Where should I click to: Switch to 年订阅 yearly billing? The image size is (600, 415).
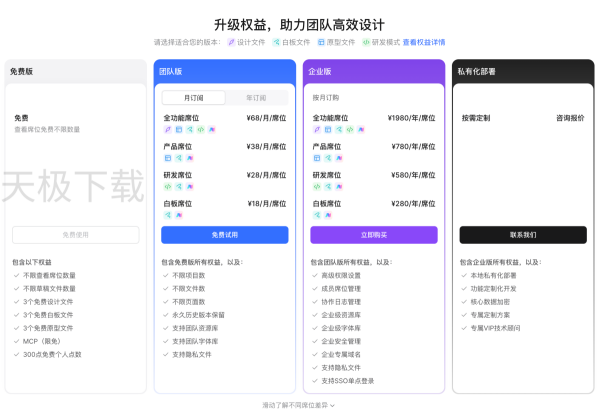point(255,98)
